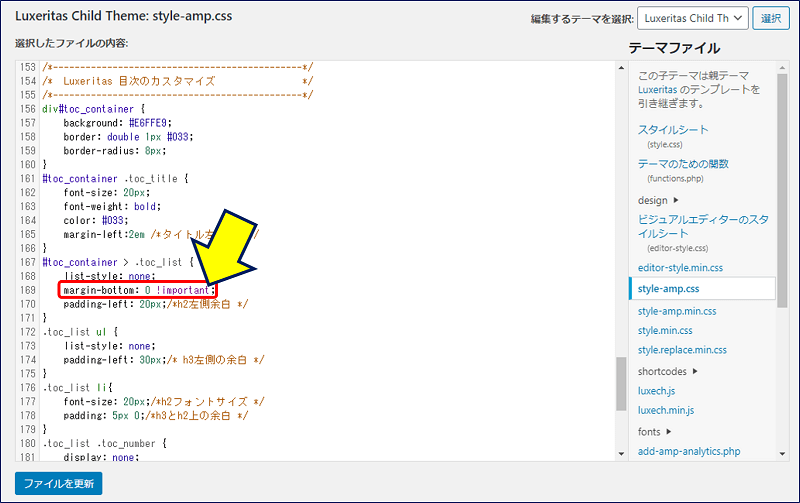Click theme files list scroll up arrow

click(783, 67)
